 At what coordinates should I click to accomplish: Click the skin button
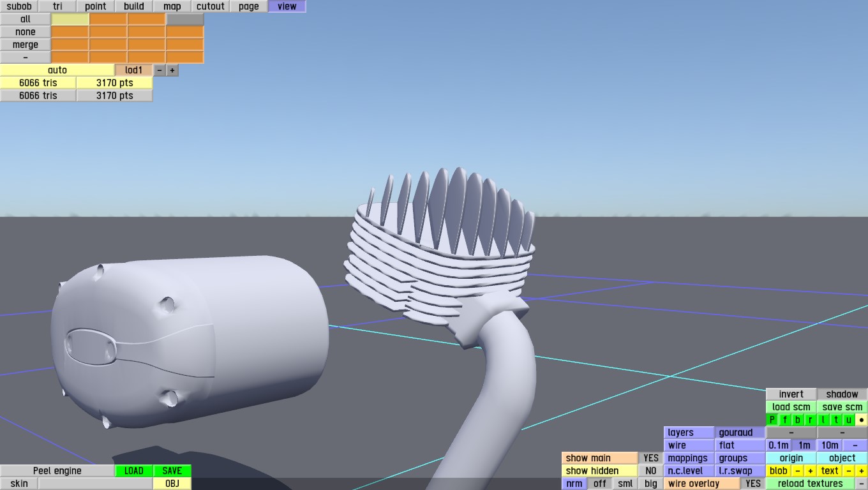tap(19, 484)
